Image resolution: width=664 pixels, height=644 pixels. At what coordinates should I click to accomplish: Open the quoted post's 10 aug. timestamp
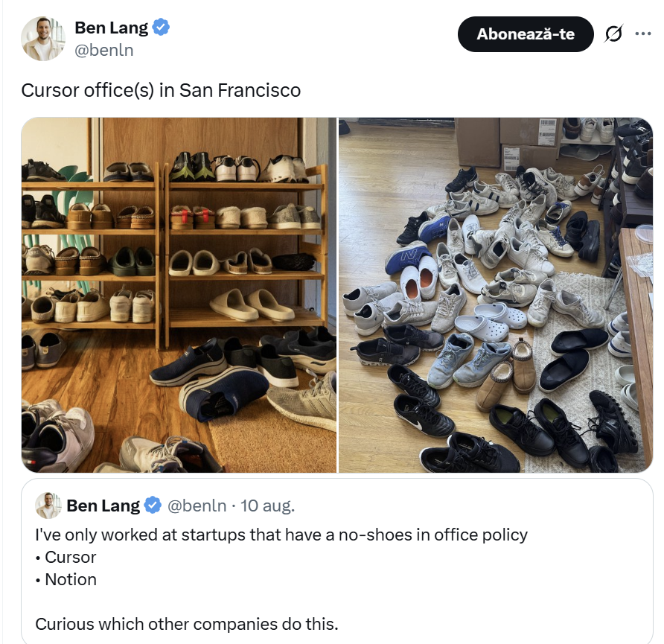(267, 506)
